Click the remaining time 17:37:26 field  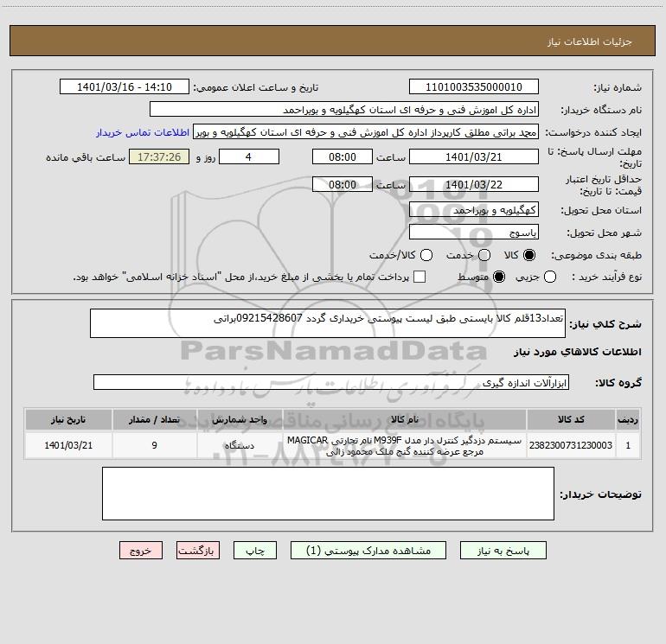(x=159, y=157)
